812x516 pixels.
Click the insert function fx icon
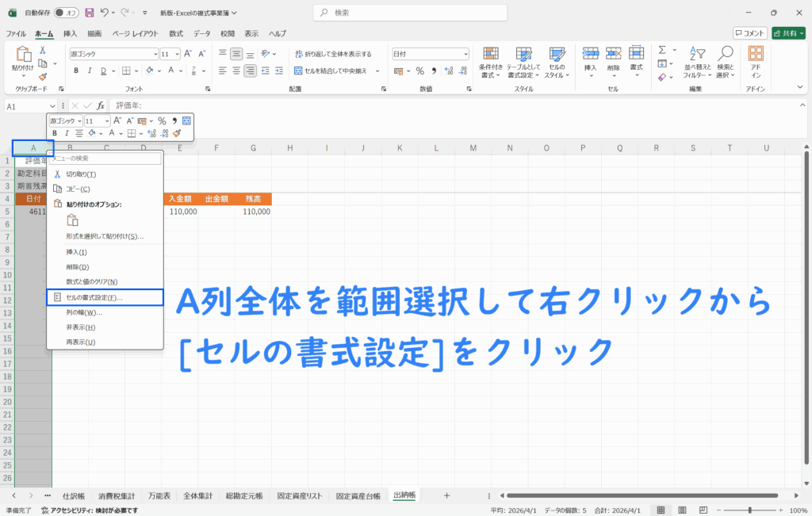coord(101,105)
